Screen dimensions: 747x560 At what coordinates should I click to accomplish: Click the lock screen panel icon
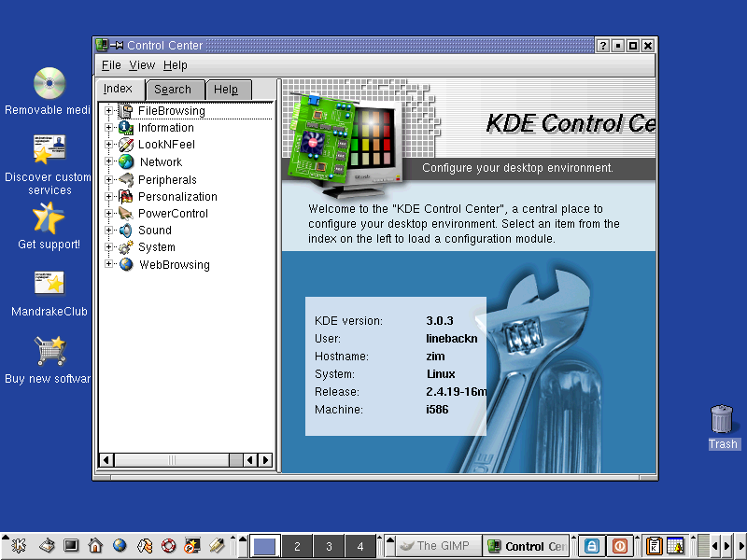click(x=592, y=546)
